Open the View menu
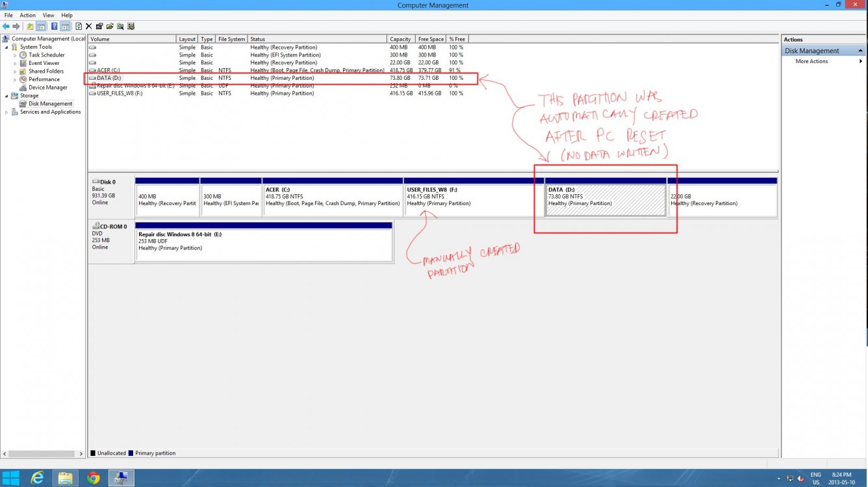 click(x=49, y=15)
